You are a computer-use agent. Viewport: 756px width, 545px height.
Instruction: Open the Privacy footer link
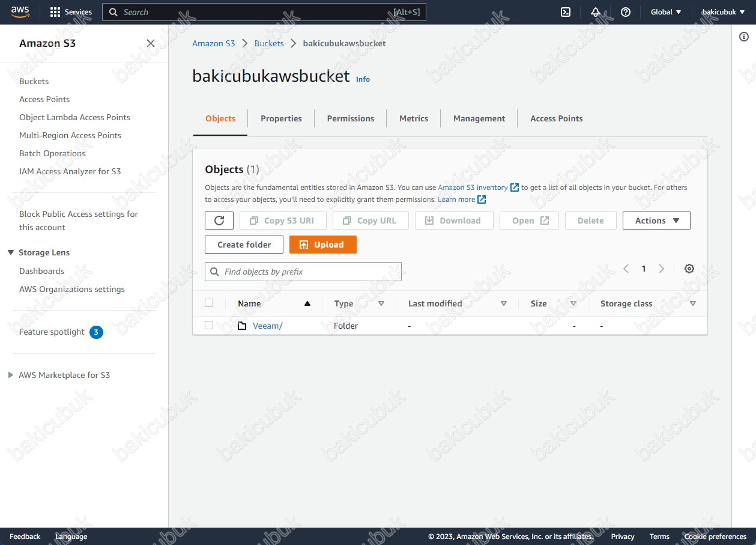click(623, 537)
